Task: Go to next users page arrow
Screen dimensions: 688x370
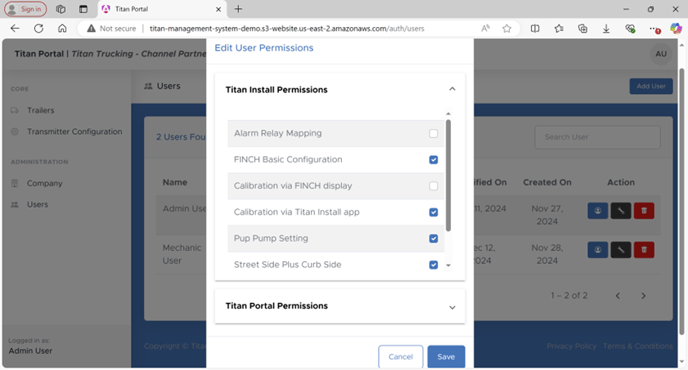Action: (643, 296)
